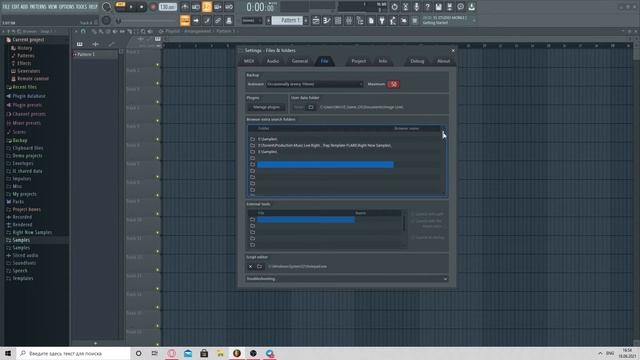Screen dimensions: 640x360
Task: Click the microphone one-click recording icon
Action: (x=416, y=7)
